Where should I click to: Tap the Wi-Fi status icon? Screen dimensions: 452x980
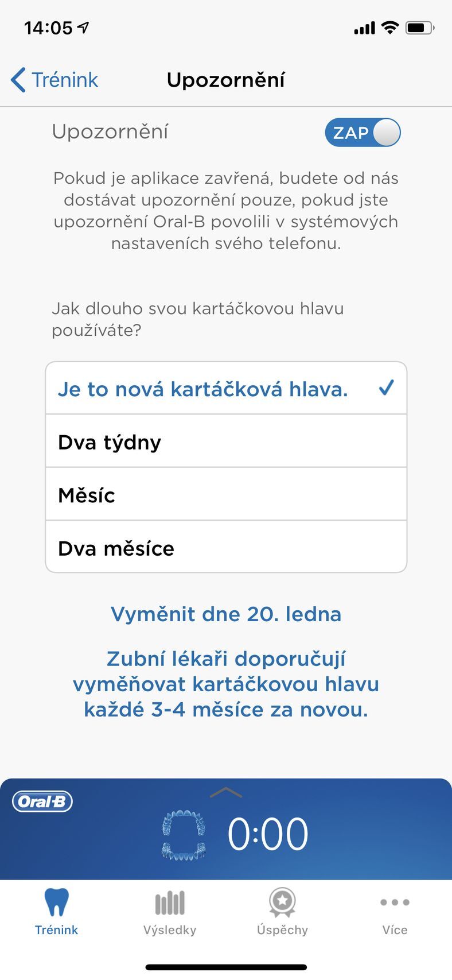tap(390, 28)
